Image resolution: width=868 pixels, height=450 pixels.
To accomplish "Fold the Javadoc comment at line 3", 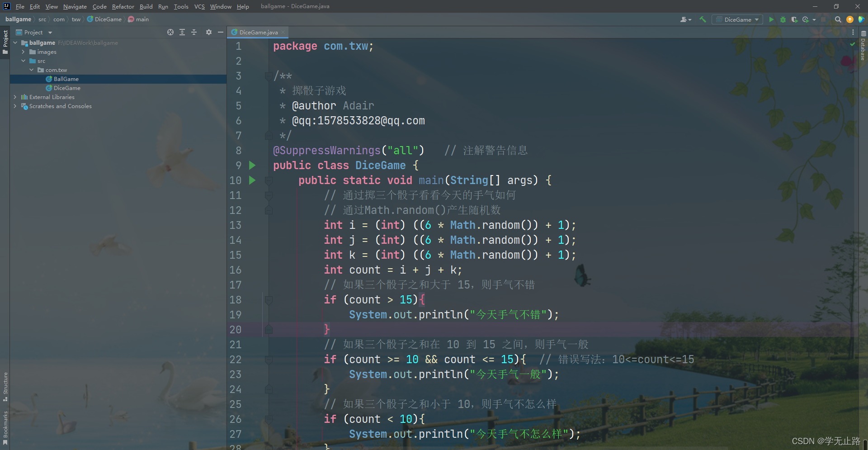I will click(x=269, y=76).
